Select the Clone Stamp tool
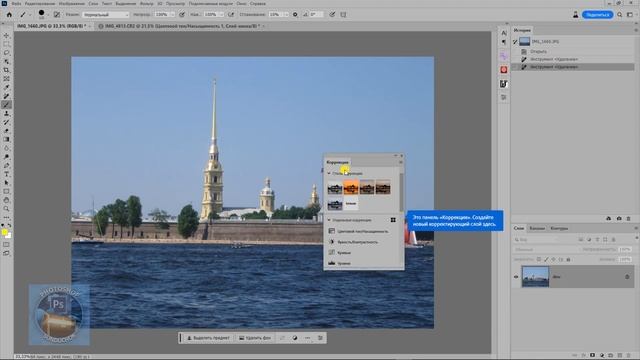The height and width of the screenshot is (360, 640). [x=6, y=113]
